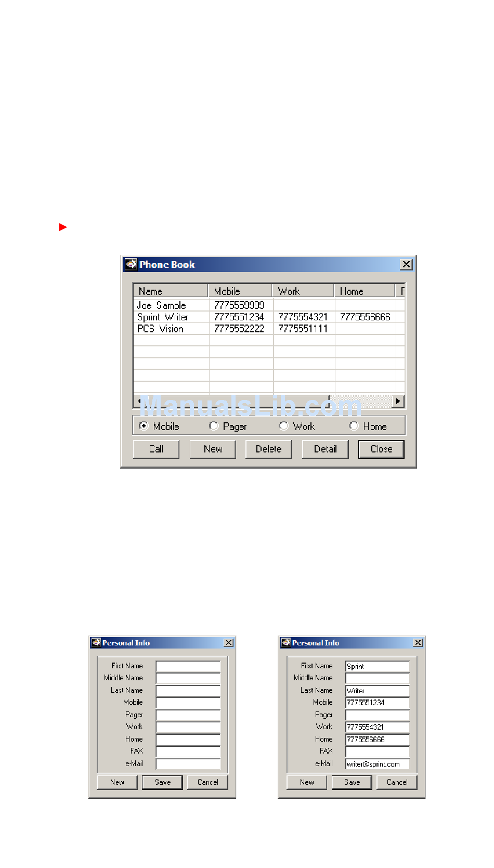Click left Personal Info window title icon
Image resolution: width=494 pixels, height=868 pixels.
pos(96,642)
